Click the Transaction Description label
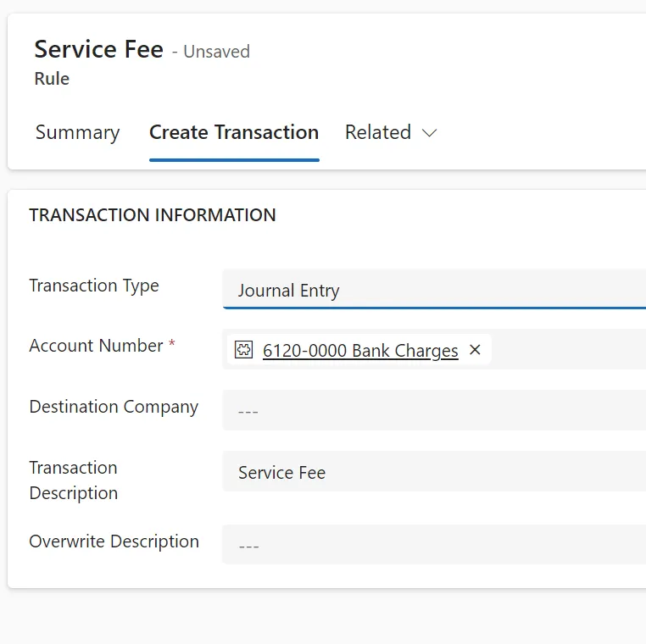Viewport: 646px width, 644px height. [x=74, y=480]
